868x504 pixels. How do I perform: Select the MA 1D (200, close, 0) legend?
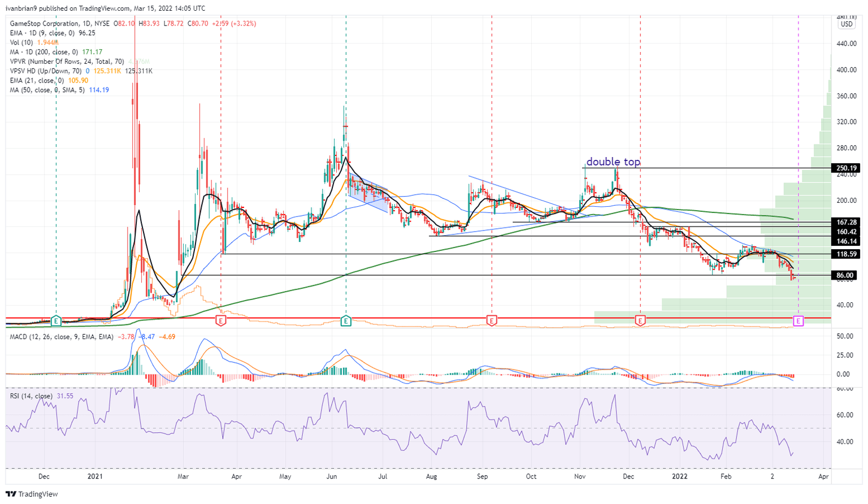pos(56,52)
